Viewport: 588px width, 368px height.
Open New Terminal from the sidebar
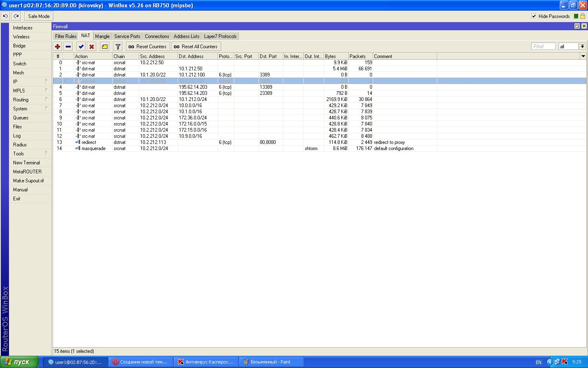tap(31, 163)
